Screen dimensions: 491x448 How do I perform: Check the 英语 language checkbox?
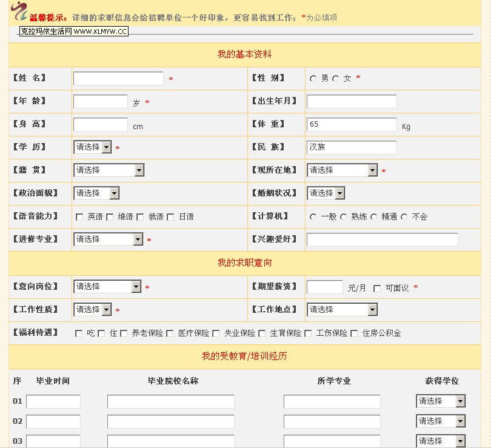[79, 217]
